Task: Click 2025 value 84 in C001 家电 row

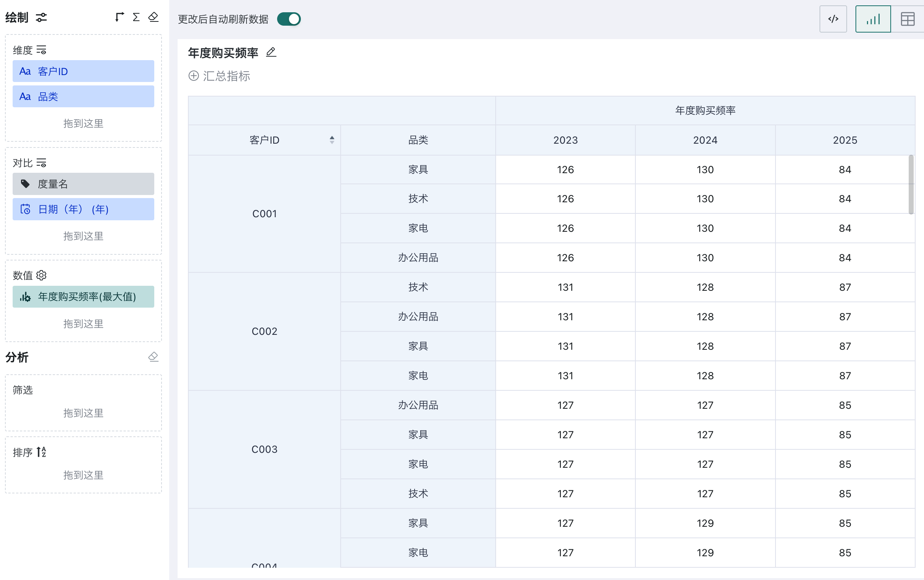Action: click(x=845, y=228)
